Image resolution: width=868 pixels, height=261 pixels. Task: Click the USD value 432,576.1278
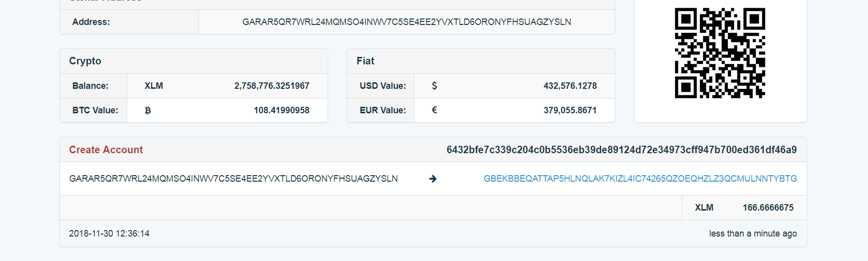click(570, 86)
